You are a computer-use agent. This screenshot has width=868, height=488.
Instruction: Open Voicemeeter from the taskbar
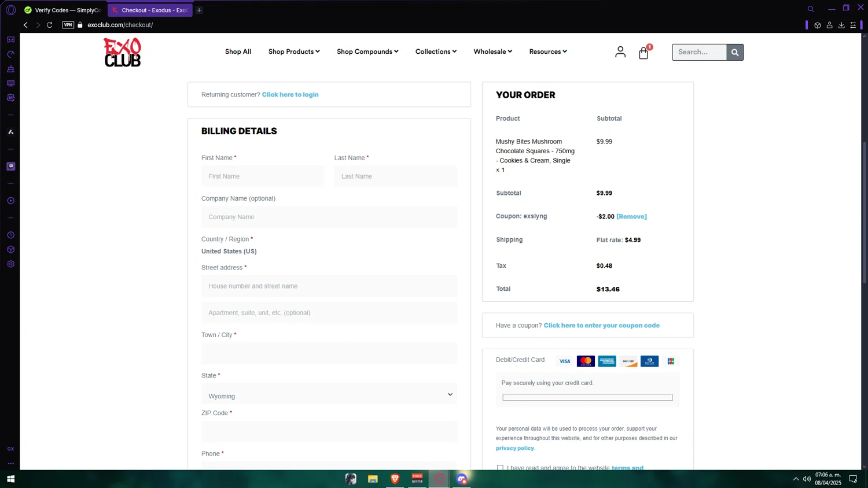417,479
